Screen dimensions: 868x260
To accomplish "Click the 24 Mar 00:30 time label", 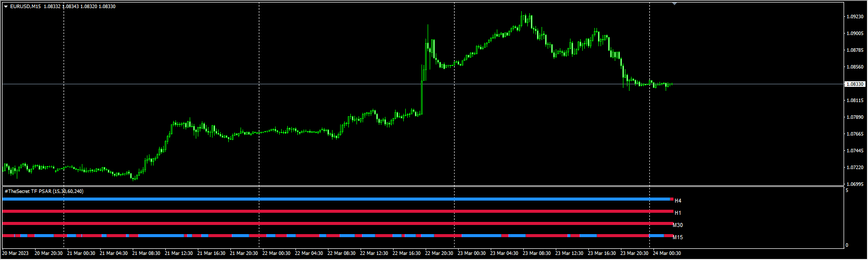I will pyautogui.click(x=667, y=253).
